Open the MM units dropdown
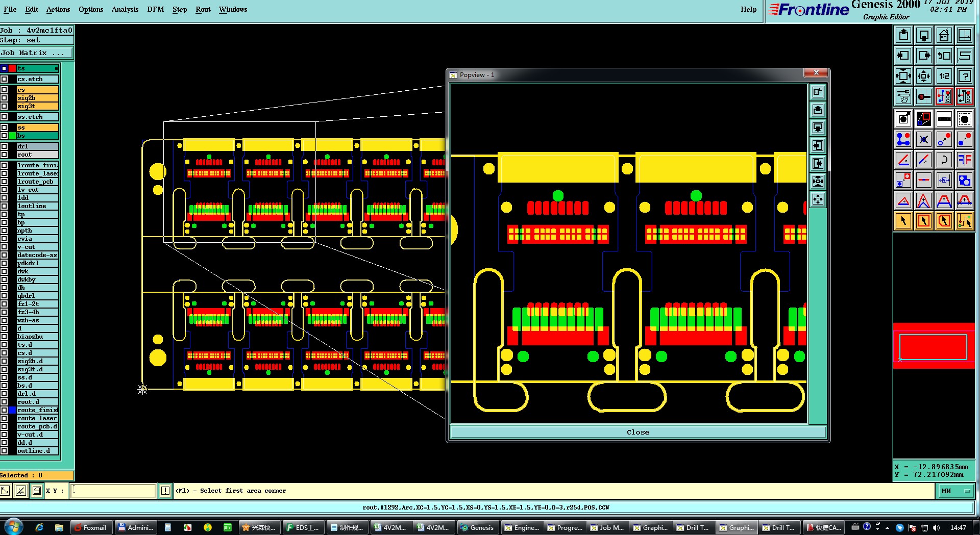980x535 pixels. [x=955, y=491]
